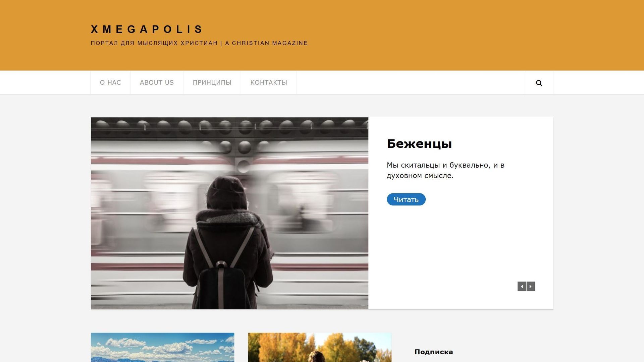Open the search magnifier icon
The image size is (644, 362).
539,83
